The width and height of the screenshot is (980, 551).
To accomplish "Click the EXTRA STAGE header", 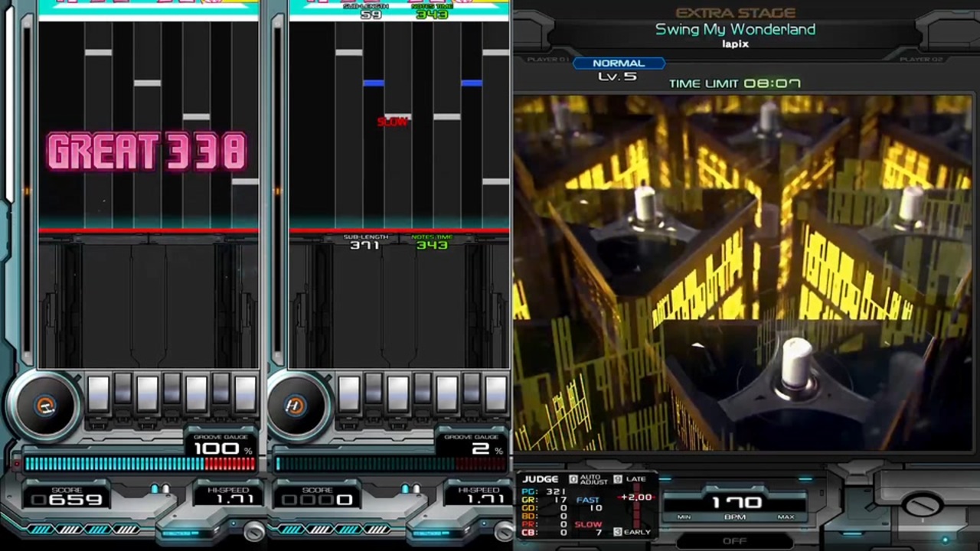I will click(x=735, y=13).
